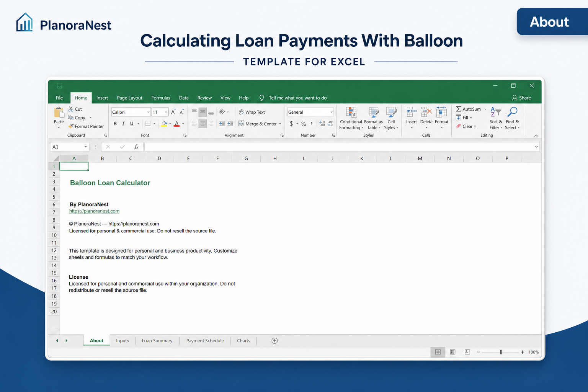Click the About badge in the corner

(x=552, y=22)
